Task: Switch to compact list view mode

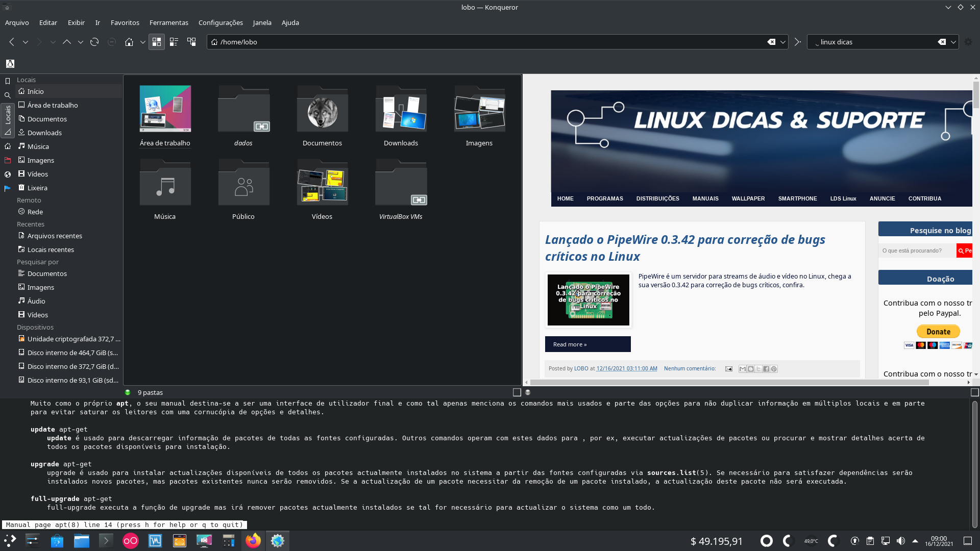Action: (x=174, y=42)
